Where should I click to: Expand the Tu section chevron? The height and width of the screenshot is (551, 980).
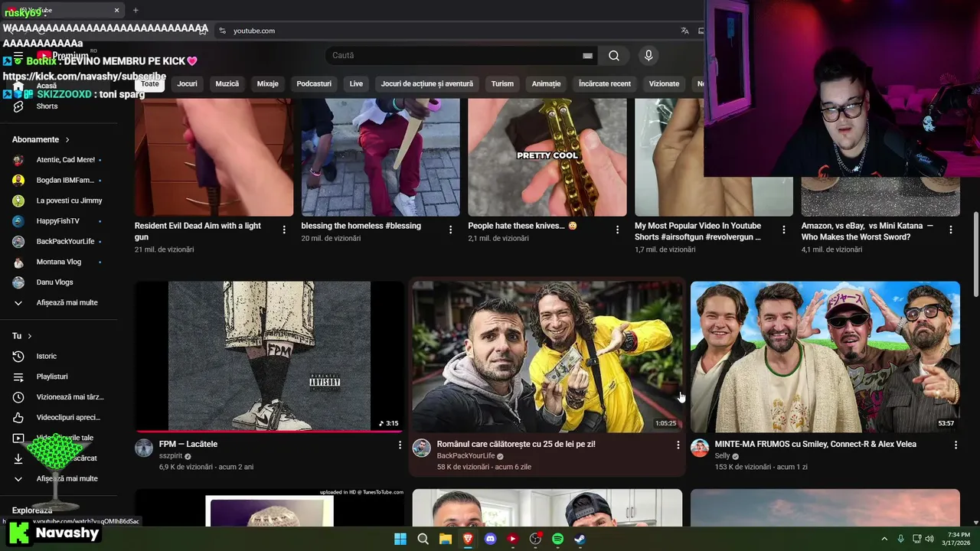coord(30,336)
